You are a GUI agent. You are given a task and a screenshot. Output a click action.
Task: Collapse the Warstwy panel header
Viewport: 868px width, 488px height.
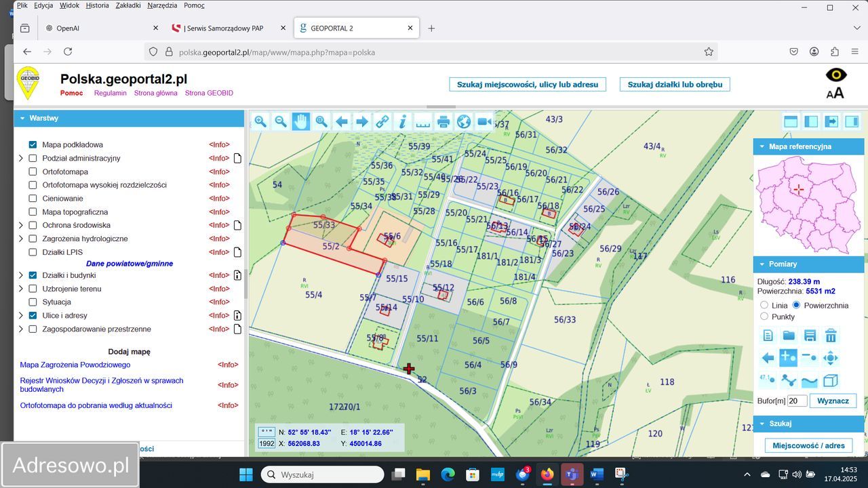coord(22,118)
